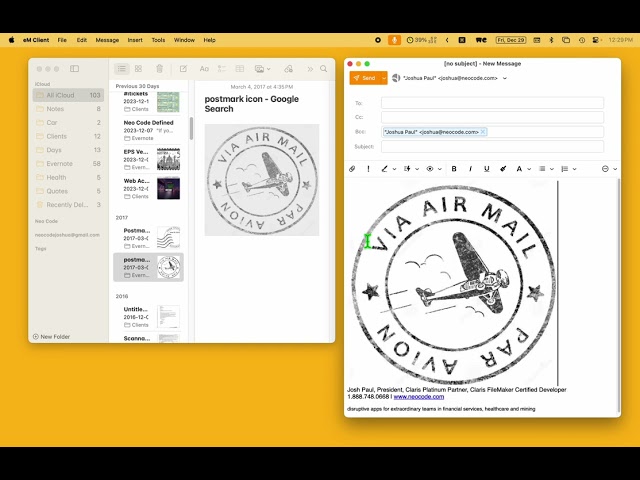Viewport: 640px width, 480px height.
Task: Click the Notes collaboration share icon
Action: click(x=289, y=69)
